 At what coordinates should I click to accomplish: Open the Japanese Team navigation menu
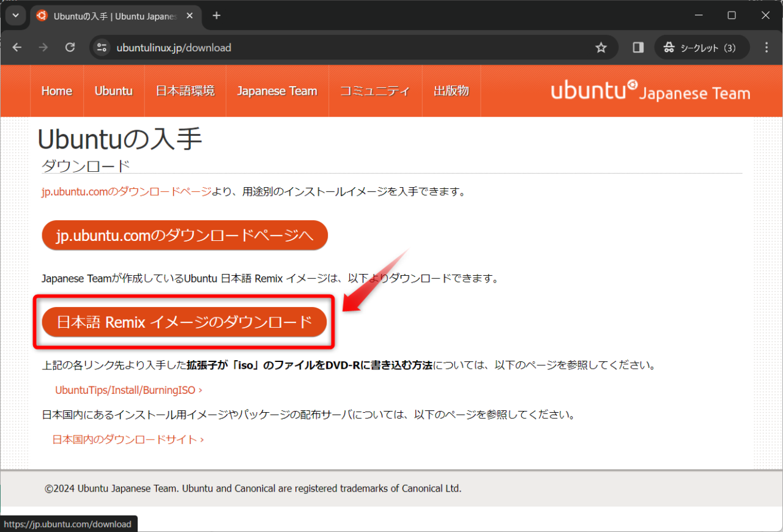coord(277,91)
